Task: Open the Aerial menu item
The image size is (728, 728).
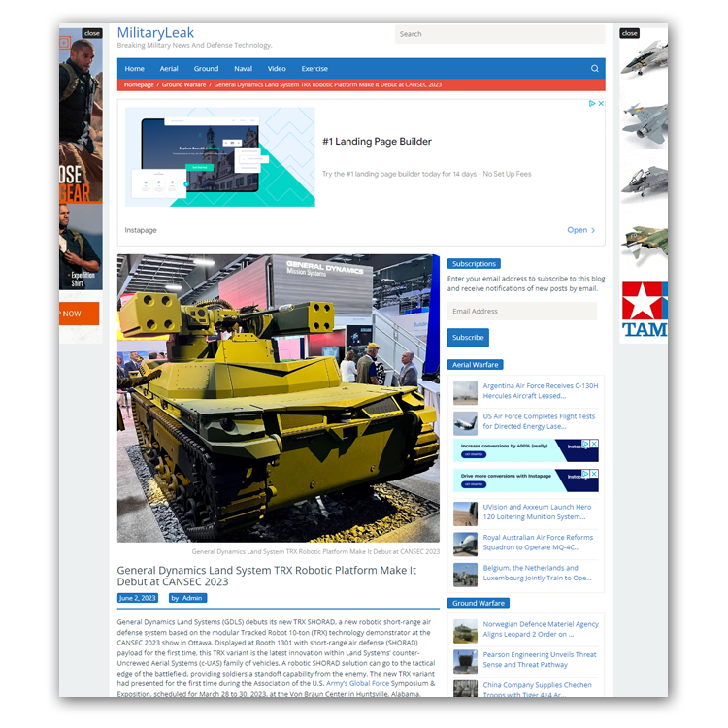Action: tap(169, 69)
